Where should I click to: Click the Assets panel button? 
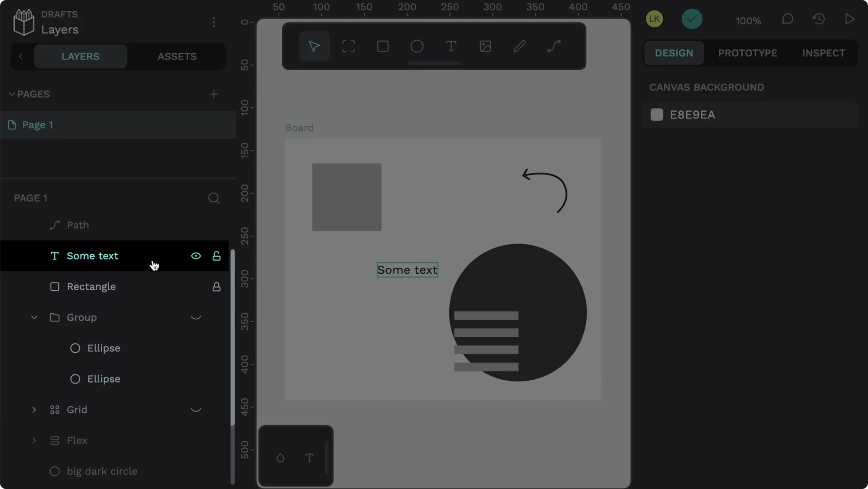(x=177, y=56)
